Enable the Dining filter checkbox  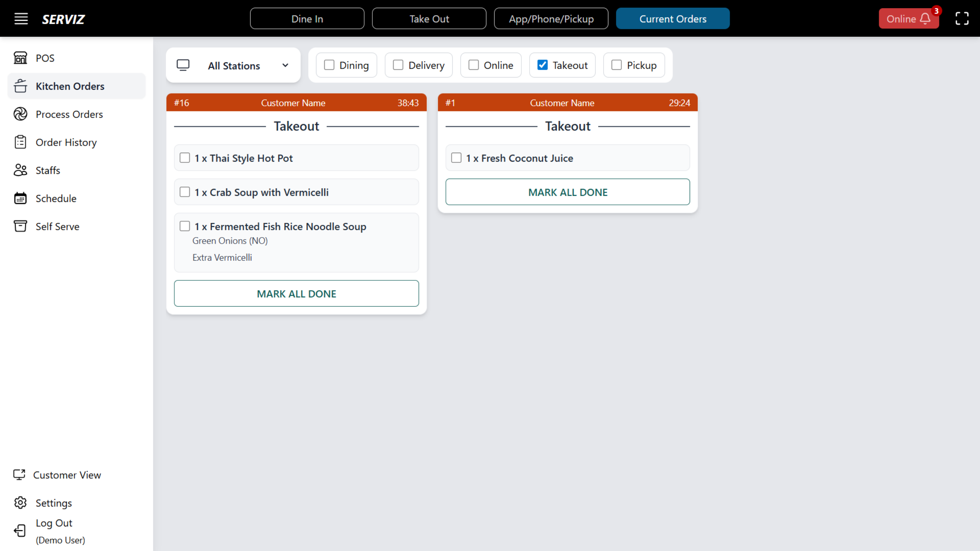point(329,65)
